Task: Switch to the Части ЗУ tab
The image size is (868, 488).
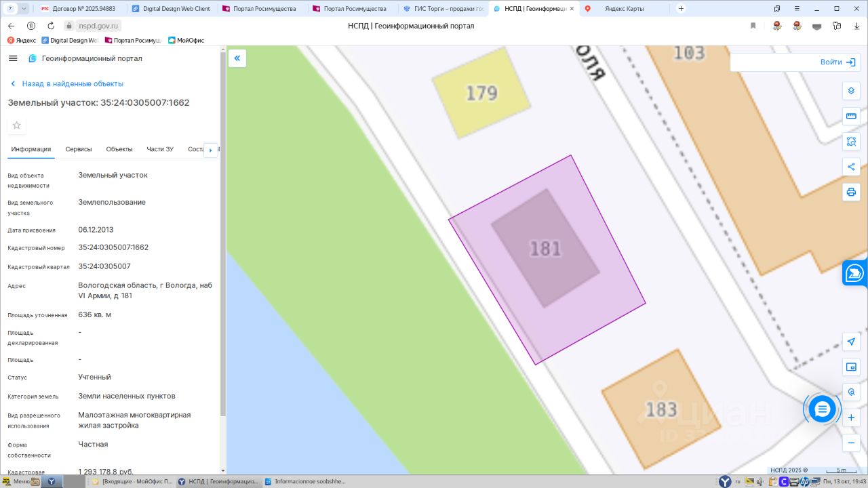Action: pos(160,149)
